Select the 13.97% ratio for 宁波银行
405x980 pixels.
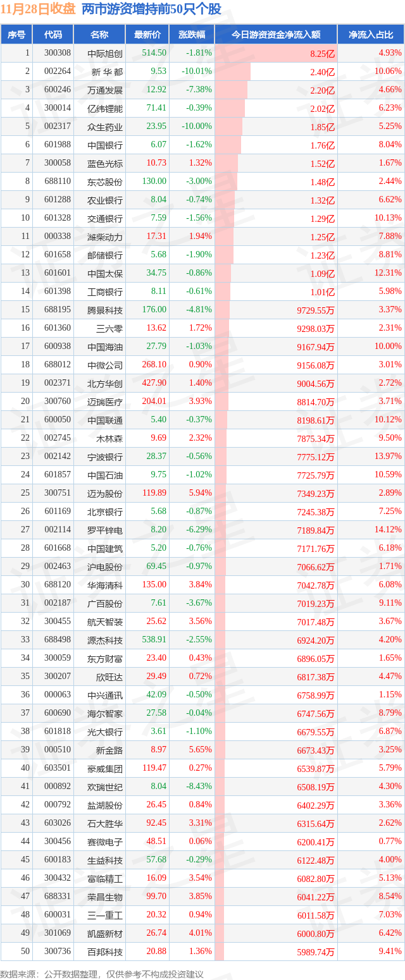coord(388,456)
